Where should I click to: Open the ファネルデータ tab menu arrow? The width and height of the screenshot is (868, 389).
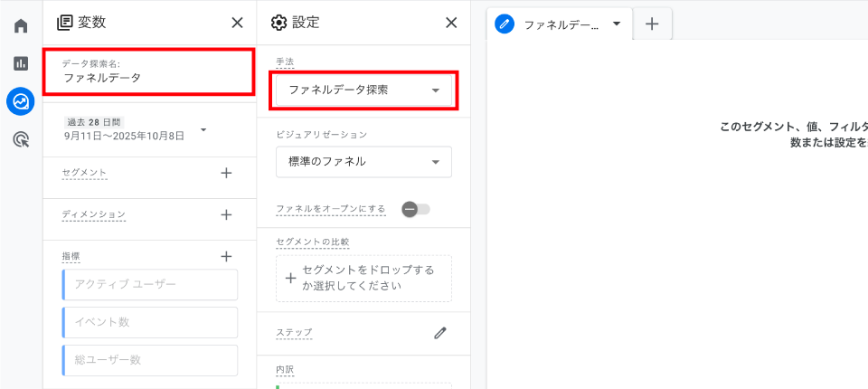[617, 24]
